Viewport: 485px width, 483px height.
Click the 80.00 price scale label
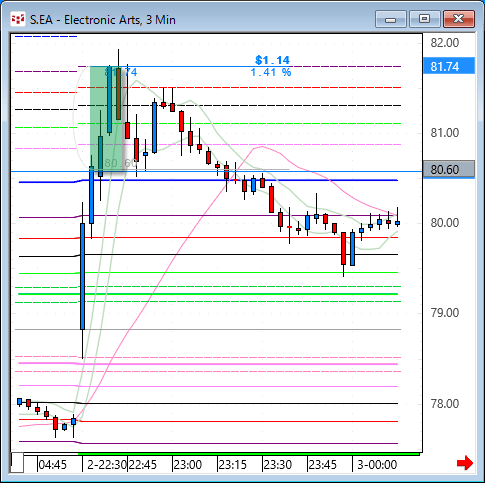point(445,223)
